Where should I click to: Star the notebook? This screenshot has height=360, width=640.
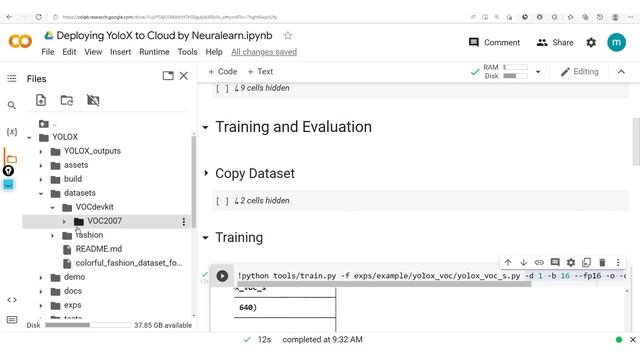[288, 36]
